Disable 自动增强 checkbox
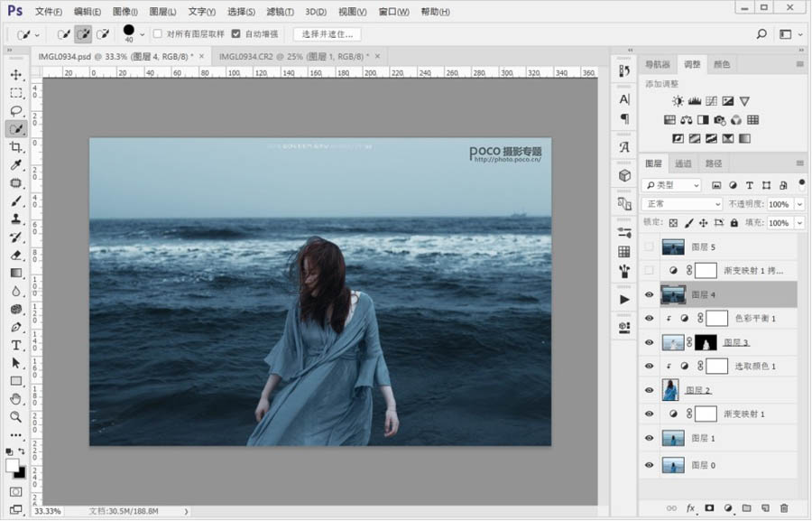 tap(236, 34)
